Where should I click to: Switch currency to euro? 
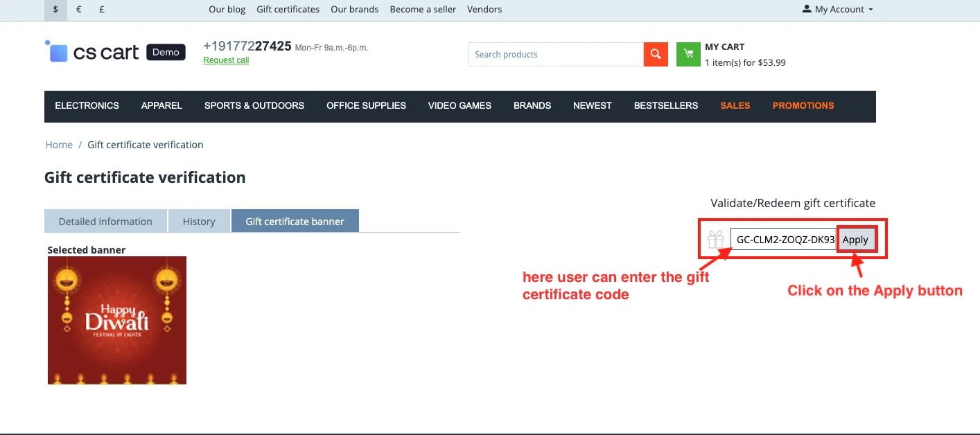pyautogui.click(x=79, y=10)
